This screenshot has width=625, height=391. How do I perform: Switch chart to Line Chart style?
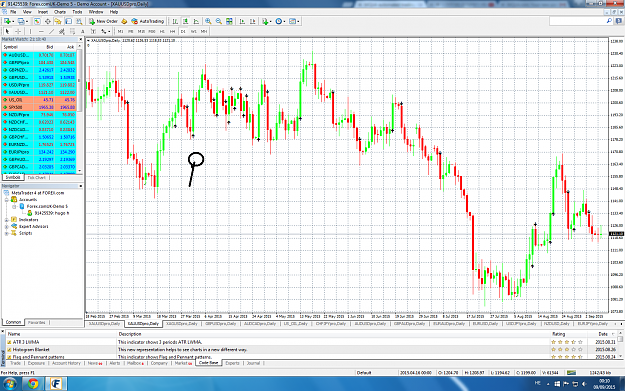point(196,21)
